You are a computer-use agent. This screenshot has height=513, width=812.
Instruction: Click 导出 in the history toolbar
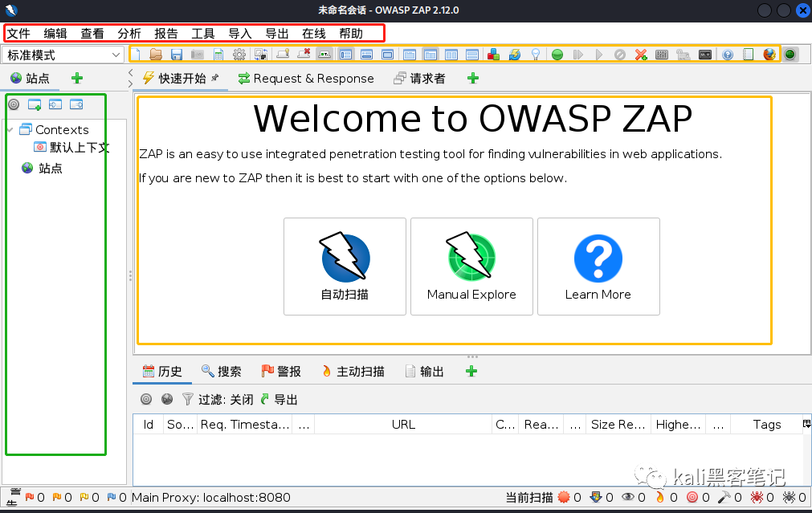(280, 400)
